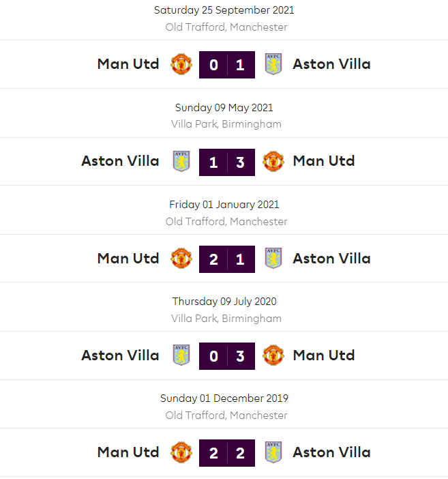Click Man Utd crest in 0-3 match
This screenshot has height=479, width=448.
point(273,355)
